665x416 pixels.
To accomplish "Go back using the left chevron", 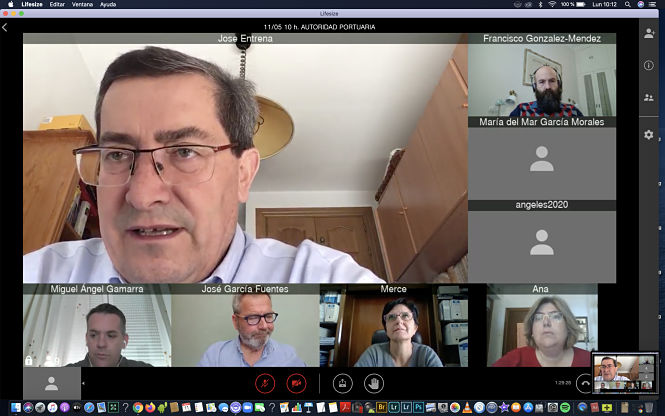I will point(6,27).
